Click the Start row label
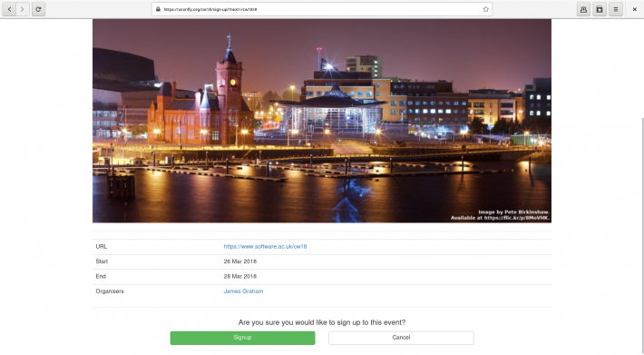The width and height of the screenshot is (644, 355). pyautogui.click(x=102, y=261)
